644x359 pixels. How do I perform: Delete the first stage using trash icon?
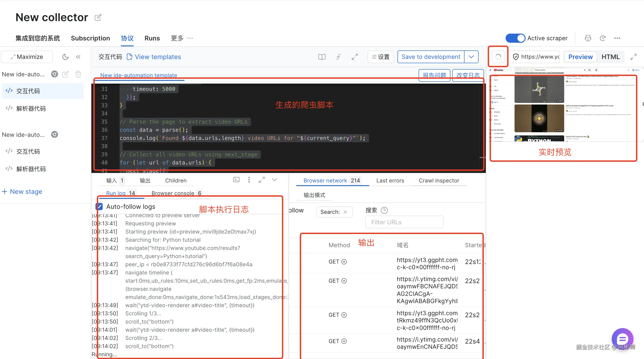point(78,74)
